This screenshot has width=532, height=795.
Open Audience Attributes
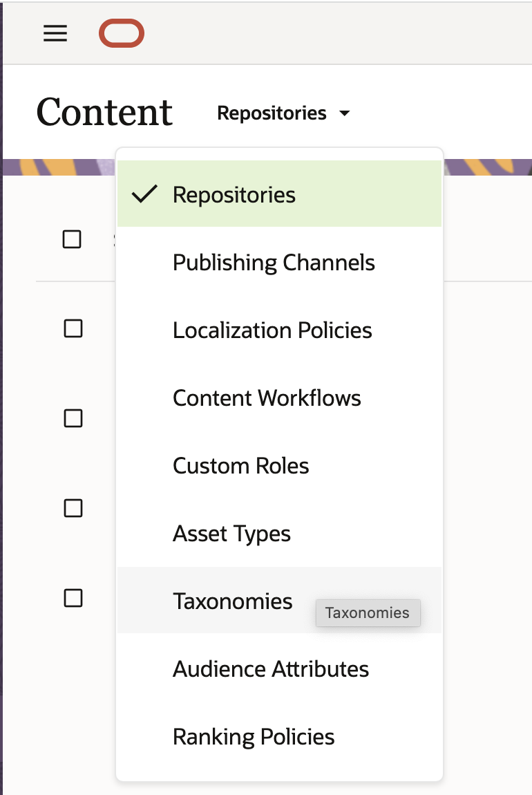pos(271,668)
